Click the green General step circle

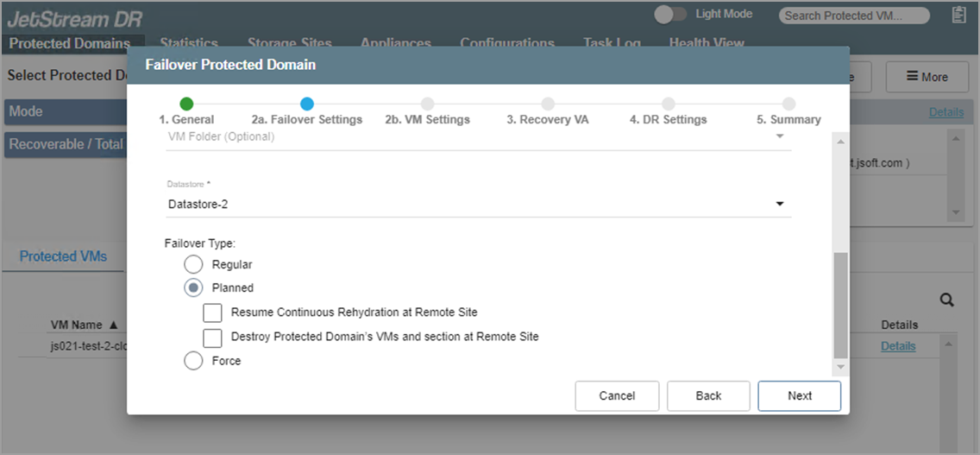coord(186,104)
